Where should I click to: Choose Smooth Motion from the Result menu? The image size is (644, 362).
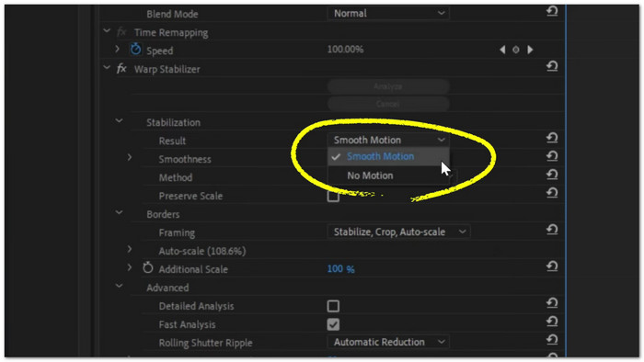pyautogui.click(x=388, y=156)
